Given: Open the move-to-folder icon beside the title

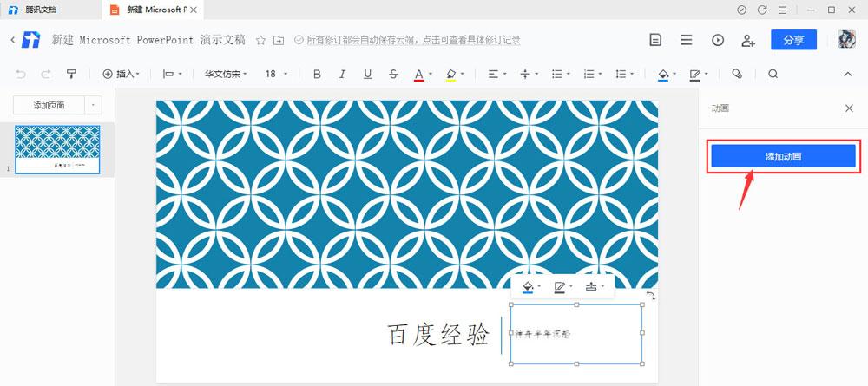Looking at the screenshot, I should 279,40.
